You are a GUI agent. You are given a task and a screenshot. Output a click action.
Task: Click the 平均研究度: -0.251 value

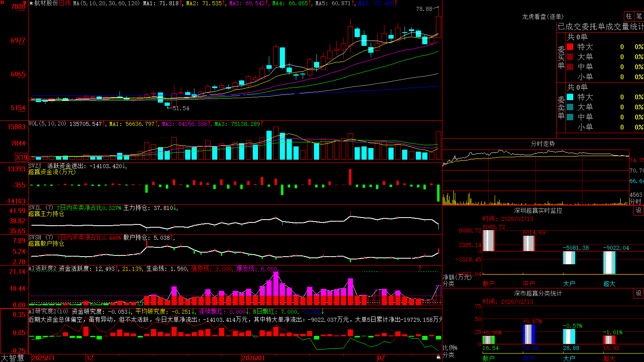[x=163, y=312]
